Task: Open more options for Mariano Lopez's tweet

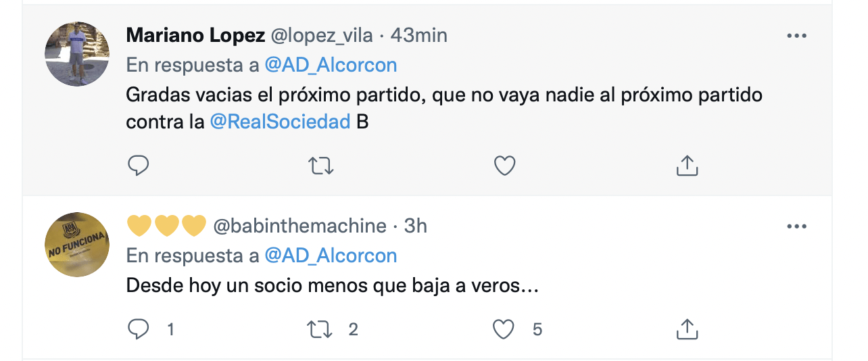Action: [x=797, y=37]
